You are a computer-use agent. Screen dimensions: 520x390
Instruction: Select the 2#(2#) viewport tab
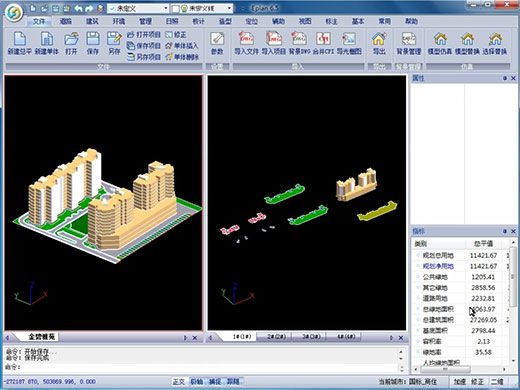[276, 336]
